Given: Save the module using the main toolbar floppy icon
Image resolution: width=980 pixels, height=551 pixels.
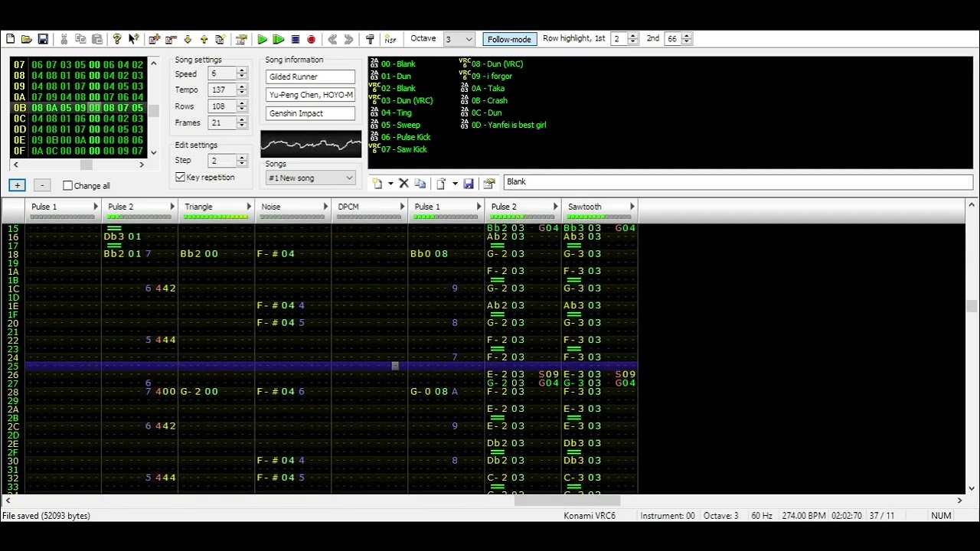Looking at the screenshot, I should 43,39.
